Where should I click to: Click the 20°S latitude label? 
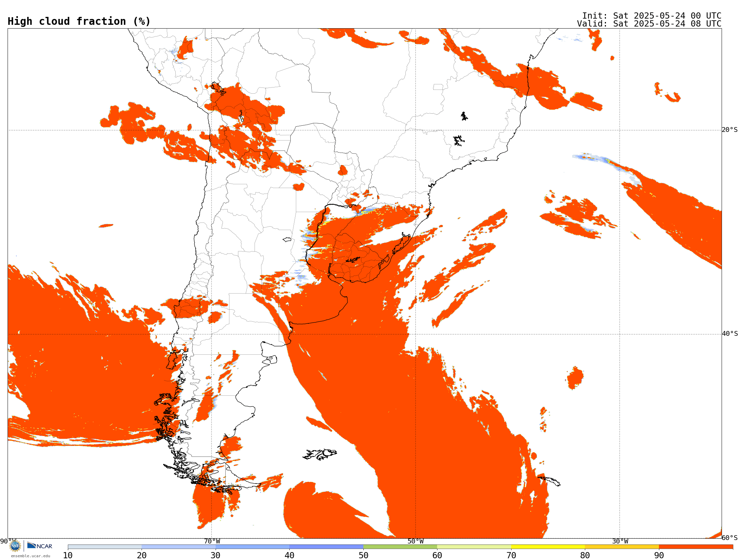(730, 130)
